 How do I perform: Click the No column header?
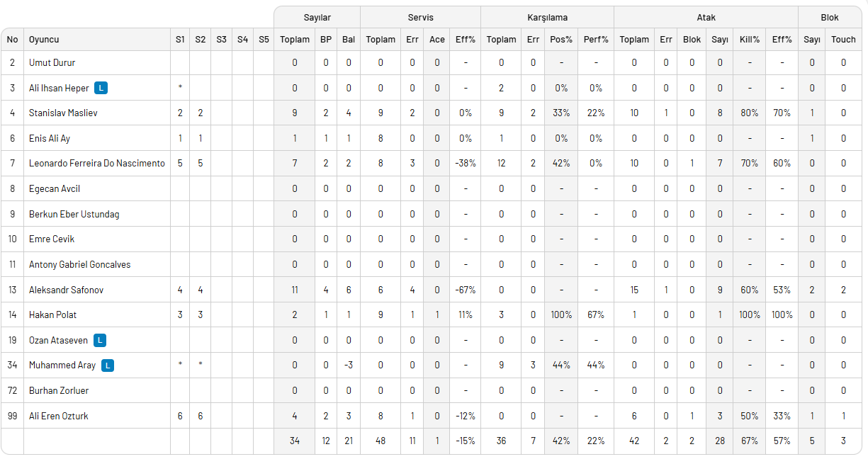(12, 40)
